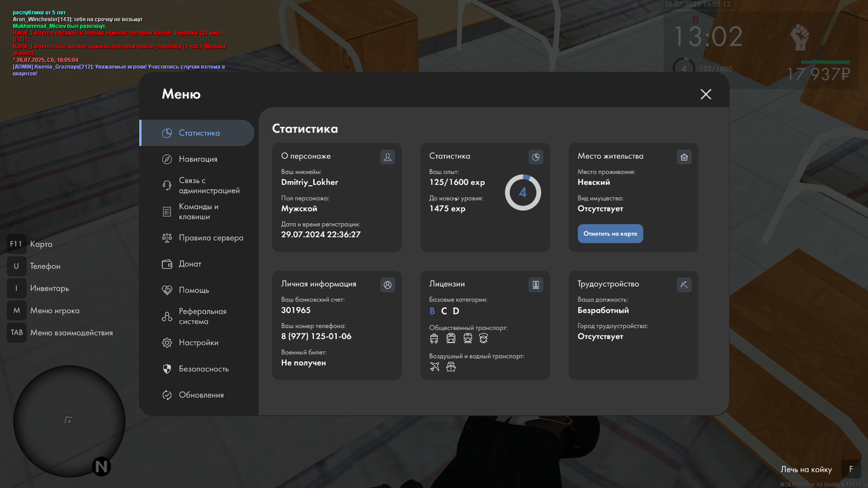Click the headset icon for admin contact
Screen dimensions: 868x488
tap(167, 186)
